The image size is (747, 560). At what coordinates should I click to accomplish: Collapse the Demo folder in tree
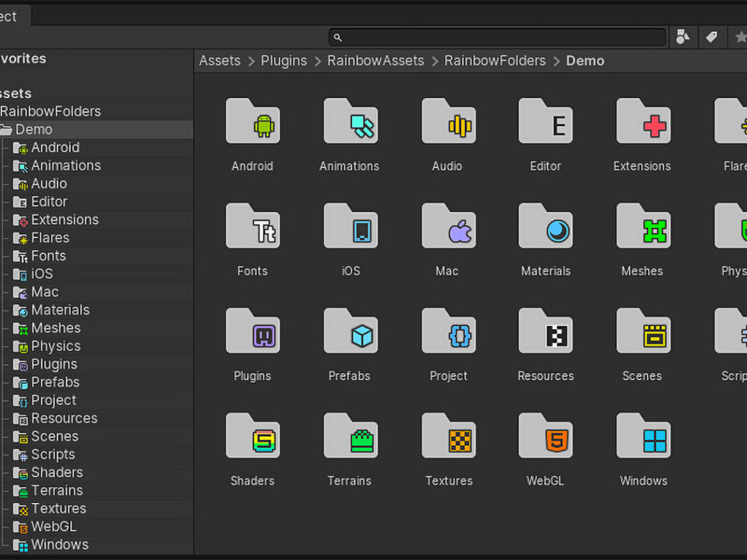[x=6, y=130]
